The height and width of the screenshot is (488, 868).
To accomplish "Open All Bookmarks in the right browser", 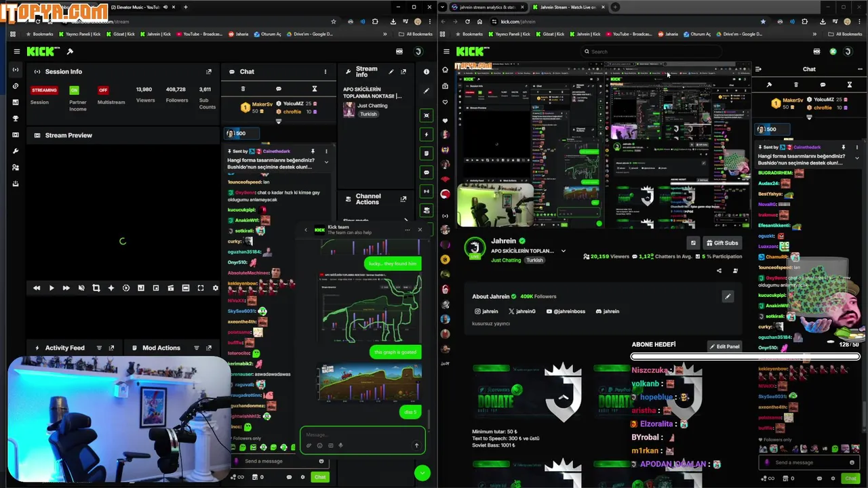I will pos(845,34).
